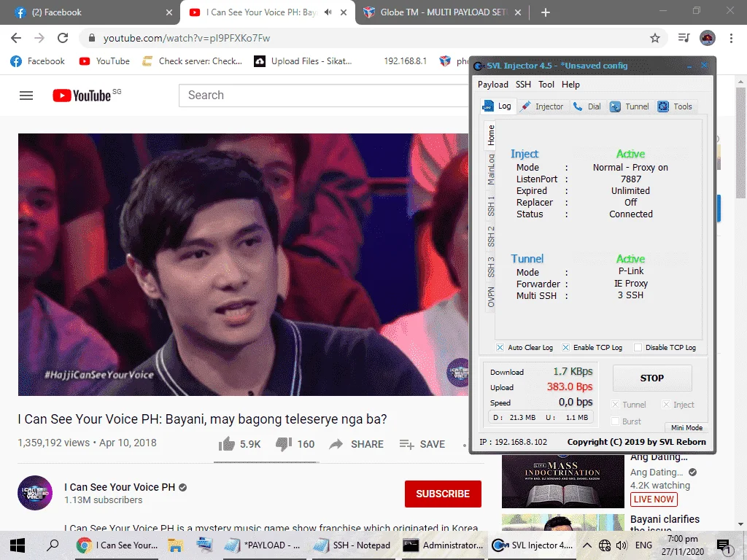This screenshot has height=560, width=747.
Task: Open the media control icon in Chrome toolbar
Action: coord(684,38)
